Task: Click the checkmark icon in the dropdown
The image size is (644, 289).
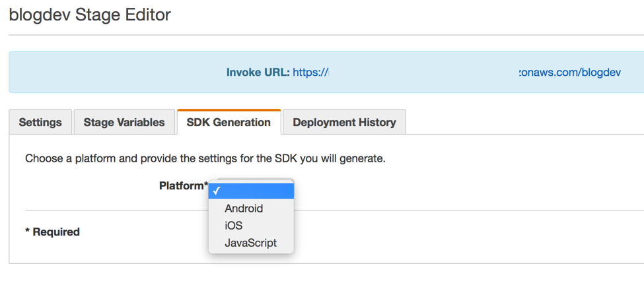Action: [217, 191]
